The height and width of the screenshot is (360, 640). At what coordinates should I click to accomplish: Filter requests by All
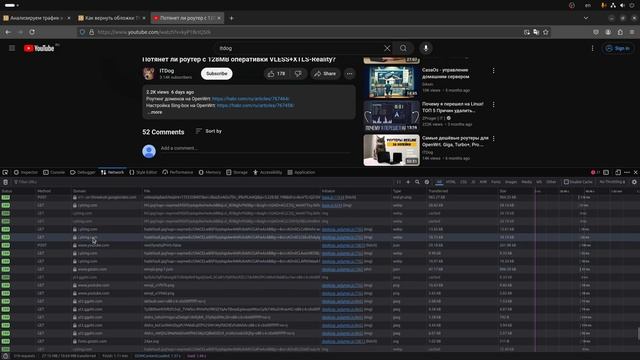[x=439, y=182]
